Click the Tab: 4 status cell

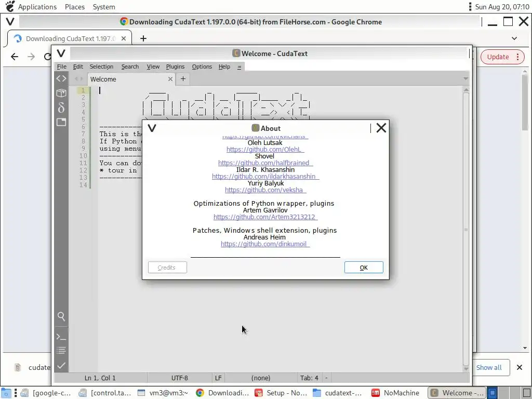(309, 378)
